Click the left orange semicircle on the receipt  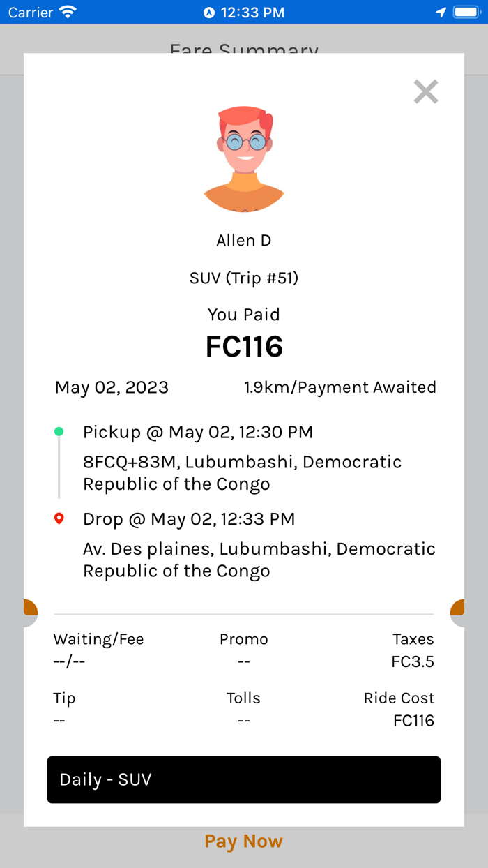[29, 608]
